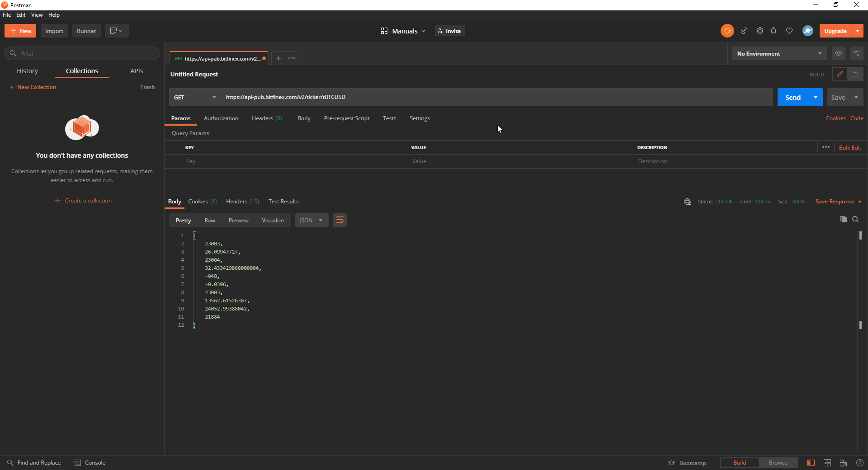Click the Import button
Screen dimensions: 868x470
(x=54, y=31)
